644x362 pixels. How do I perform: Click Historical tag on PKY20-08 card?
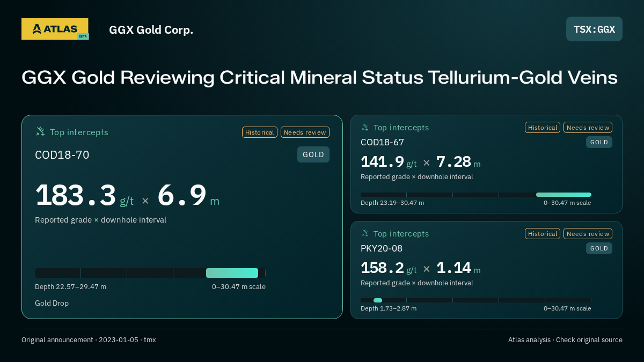(x=543, y=233)
